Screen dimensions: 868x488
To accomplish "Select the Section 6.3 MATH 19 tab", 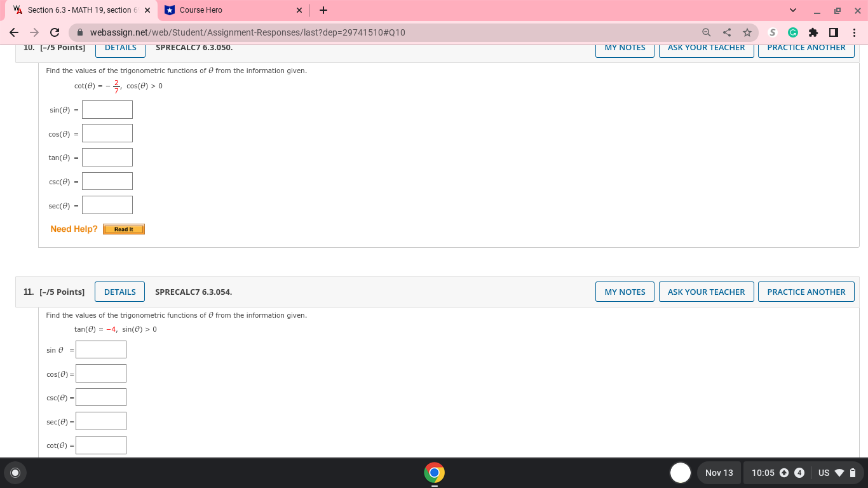I will pos(76,10).
